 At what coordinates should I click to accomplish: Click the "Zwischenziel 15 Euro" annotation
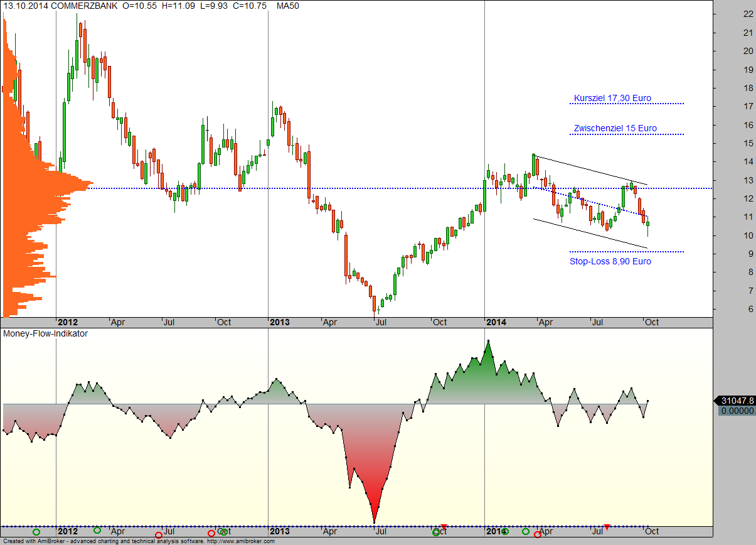615,128
